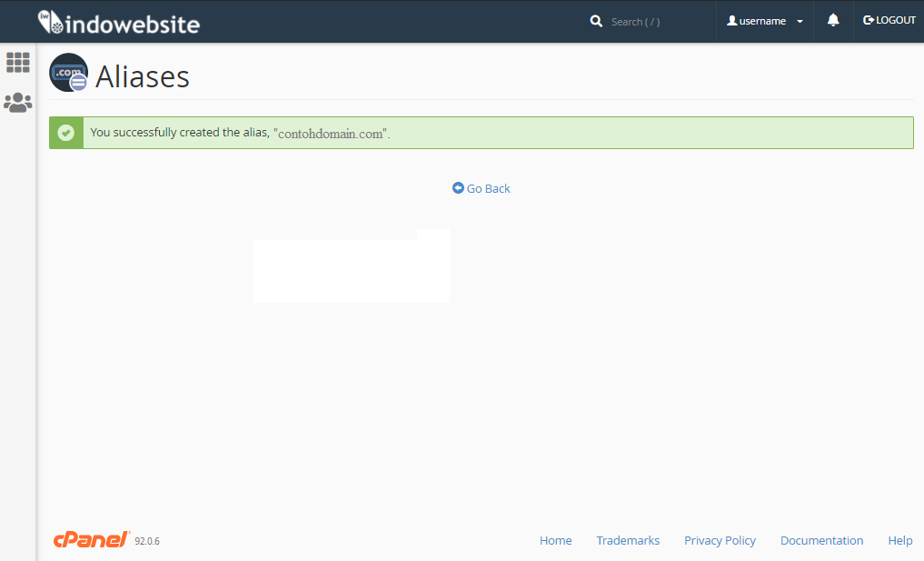
Task: Open the grid Home icon in the sidebar
Action: (18, 63)
